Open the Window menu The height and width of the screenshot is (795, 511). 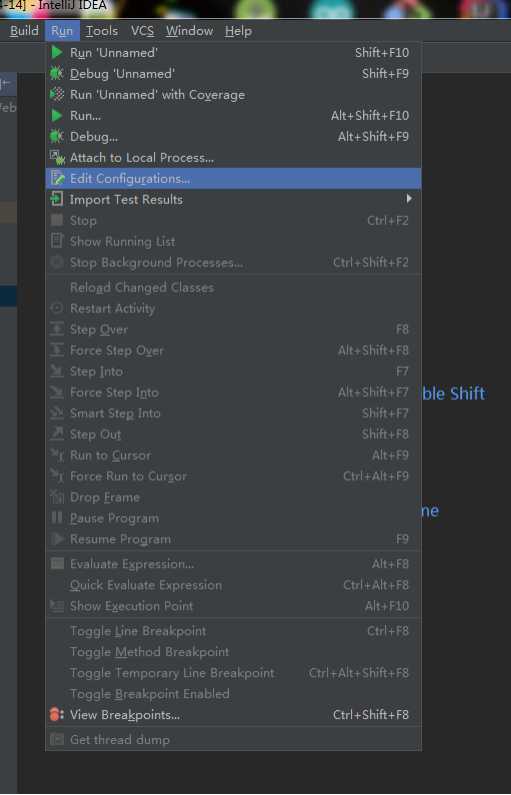pos(189,31)
